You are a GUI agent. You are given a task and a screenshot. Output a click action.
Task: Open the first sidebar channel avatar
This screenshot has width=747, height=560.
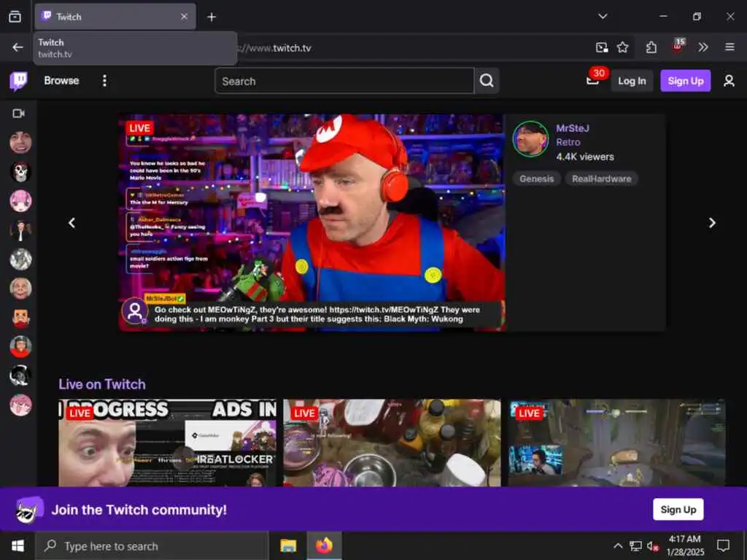click(20, 143)
